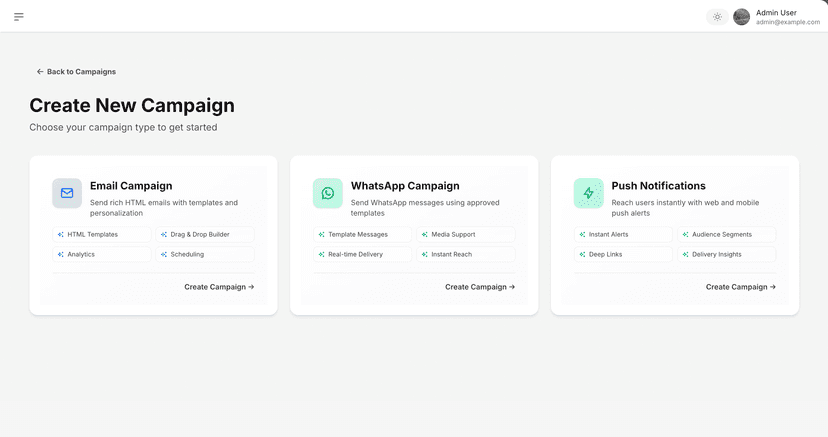Image resolution: width=828 pixels, height=437 pixels.
Task: Select the HTML Templates feature tag
Action: point(102,234)
